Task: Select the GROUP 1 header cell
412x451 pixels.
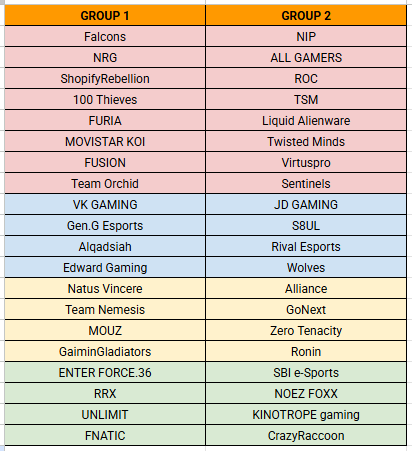Action: pos(105,16)
